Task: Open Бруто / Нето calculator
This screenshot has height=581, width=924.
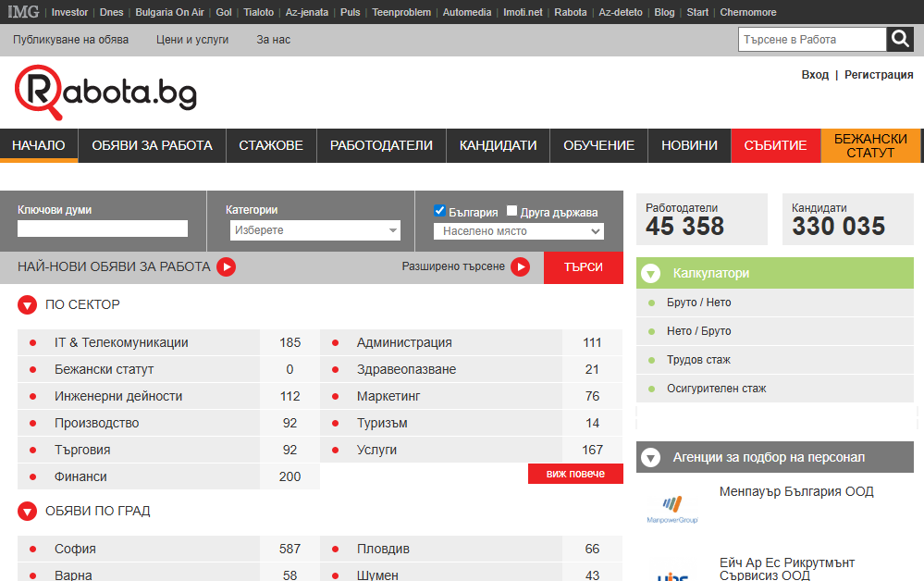Action: point(699,303)
